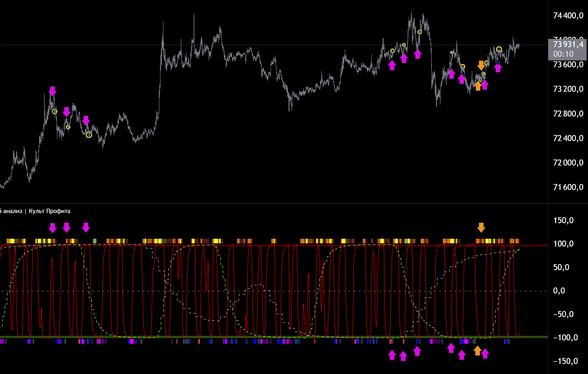Select the green square in top heat strip
This screenshot has width=588, height=374.
tap(95, 241)
